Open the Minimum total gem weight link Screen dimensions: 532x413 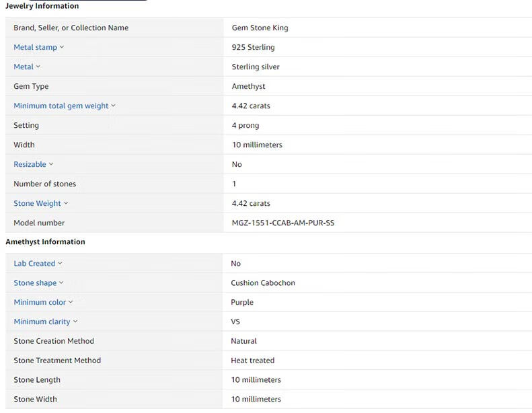click(61, 106)
